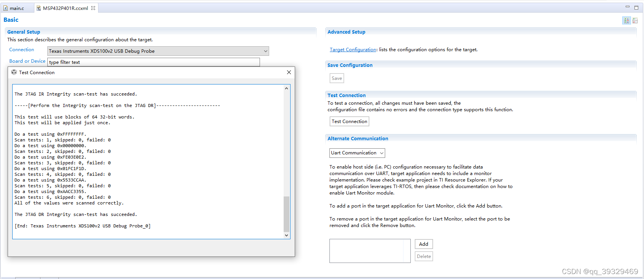Viewport: 644px width, 279px height.
Task: Open the Target Configuration link
Action: click(x=353, y=50)
